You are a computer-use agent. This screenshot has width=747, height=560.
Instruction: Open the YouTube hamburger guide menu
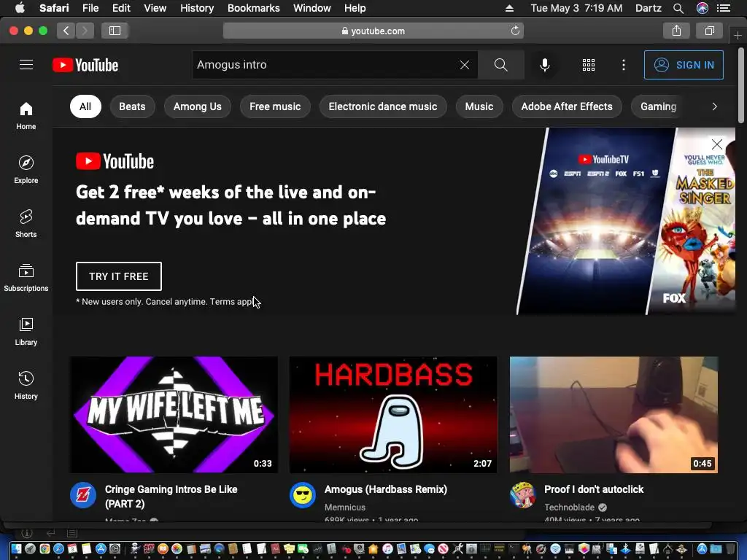click(x=26, y=65)
